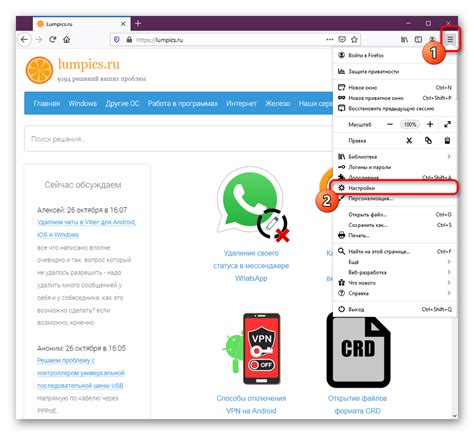Open the Library toolbar icon

click(x=404, y=40)
